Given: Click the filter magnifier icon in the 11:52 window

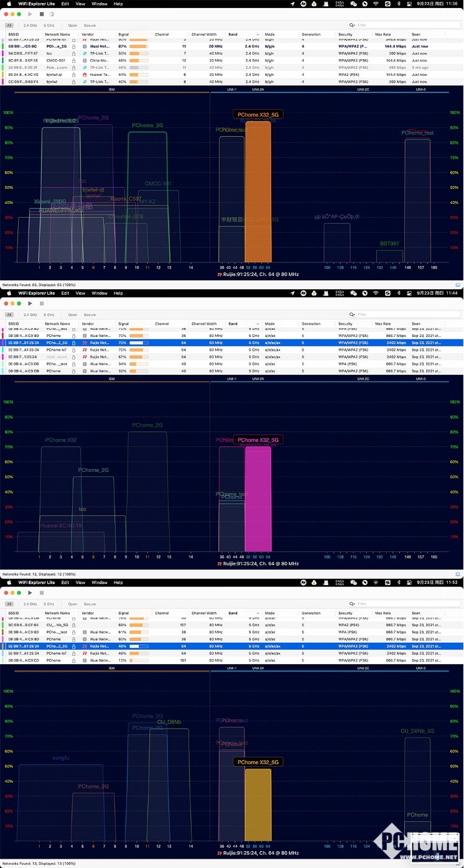Looking at the screenshot, I should [352, 604].
